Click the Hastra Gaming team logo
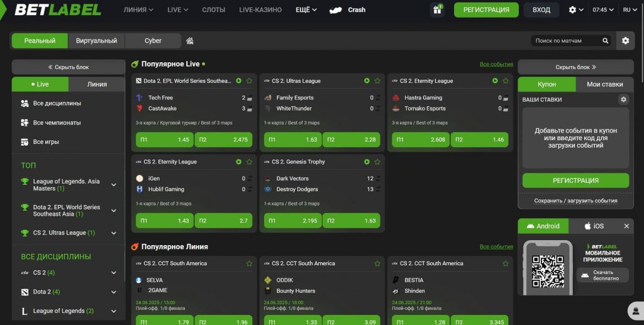644x325 pixels. (396, 97)
